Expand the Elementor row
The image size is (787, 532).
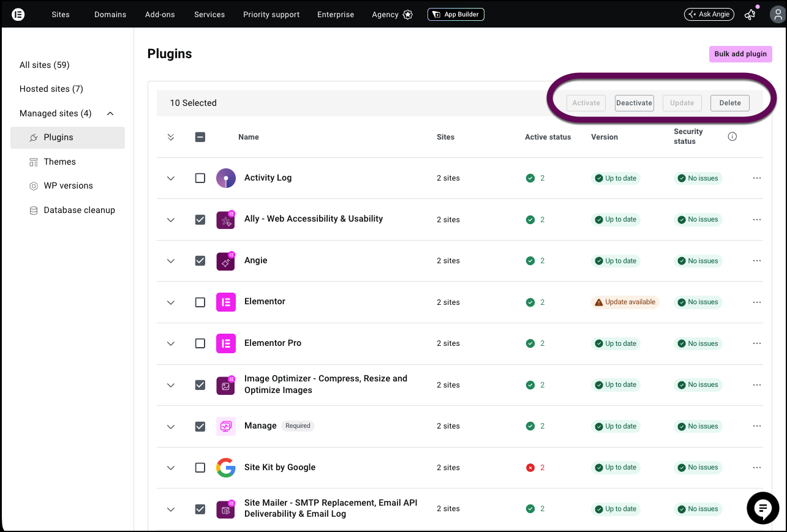pos(171,302)
